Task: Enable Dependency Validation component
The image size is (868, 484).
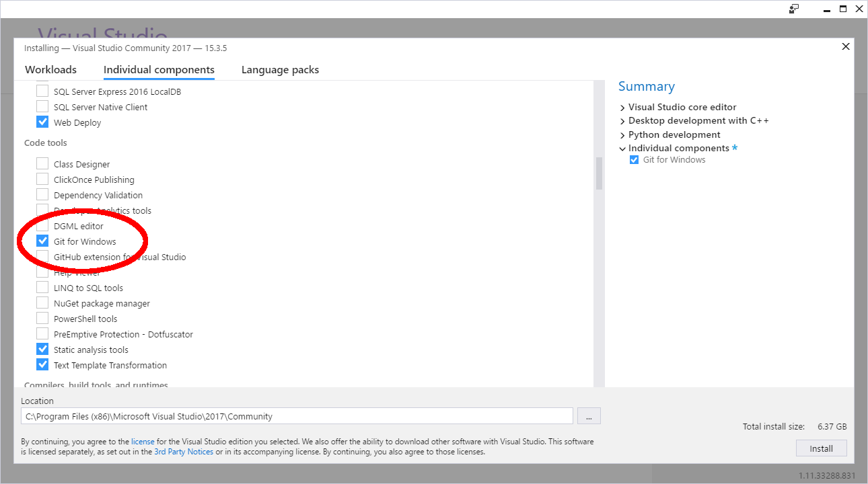Action: [42, 195]
